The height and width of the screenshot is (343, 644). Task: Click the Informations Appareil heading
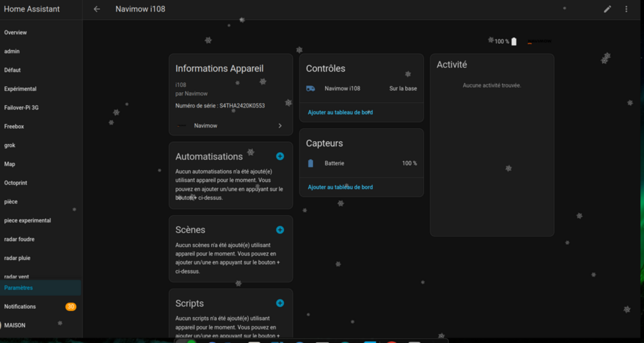[x=220, y=69]
